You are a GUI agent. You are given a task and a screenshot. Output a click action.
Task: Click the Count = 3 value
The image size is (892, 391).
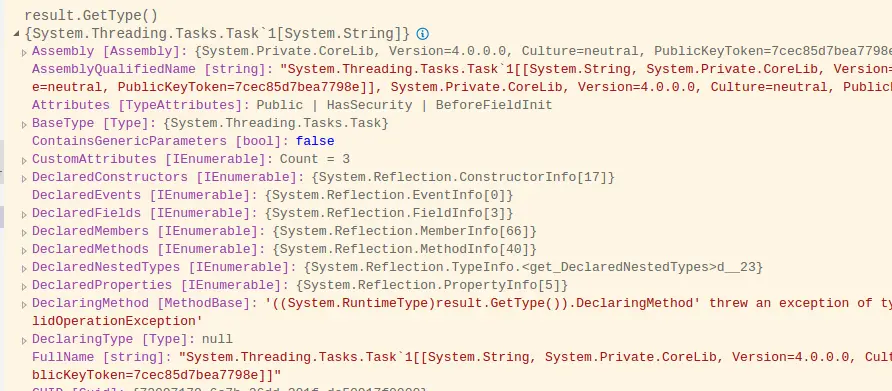[x=315, y=159]
